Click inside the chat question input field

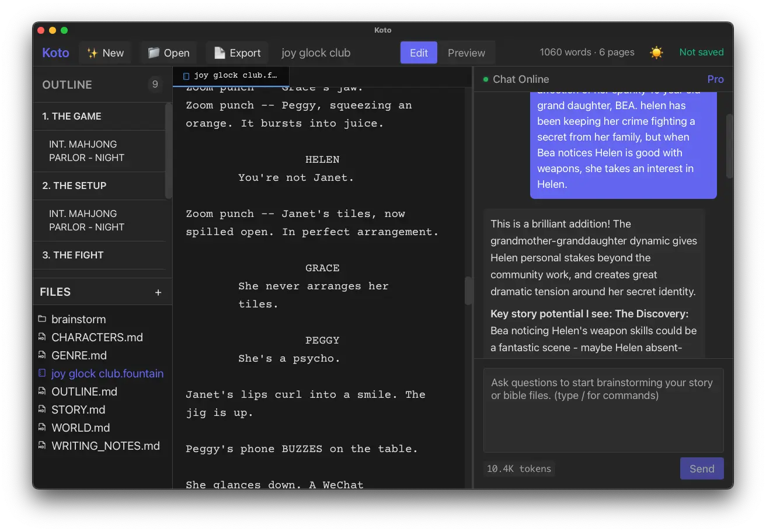tap(603, 408)
